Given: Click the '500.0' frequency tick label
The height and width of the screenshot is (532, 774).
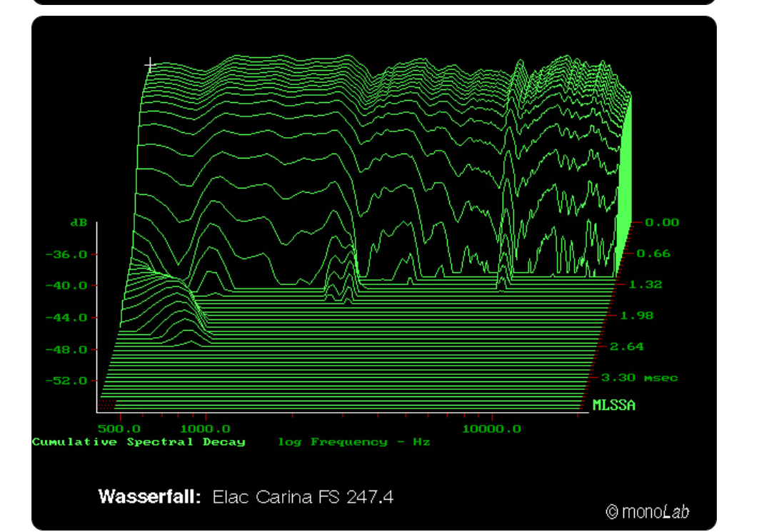Looking at the screenshot, I should 119,429.
